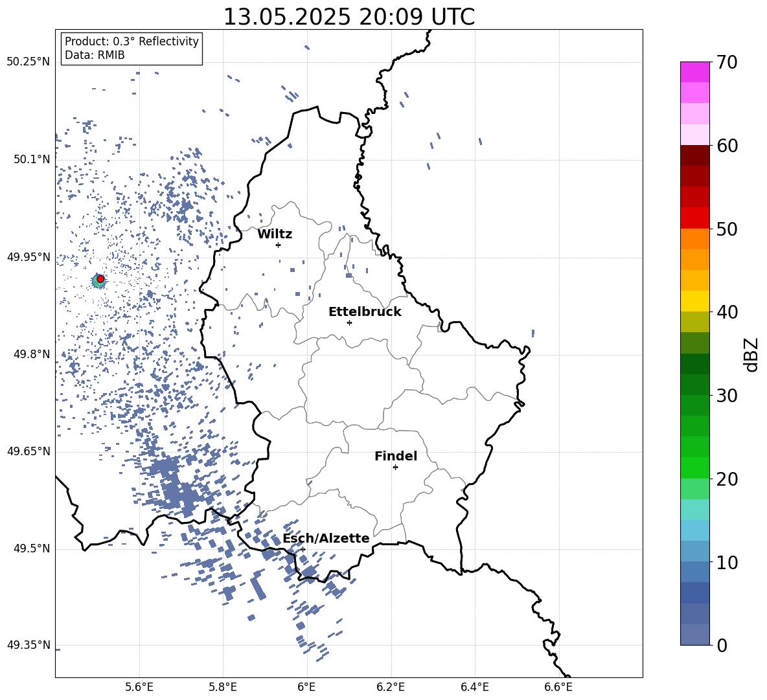
Task: Click the longitude label 6.6°E
Action: pyautogui.click(x=558, y=687)
